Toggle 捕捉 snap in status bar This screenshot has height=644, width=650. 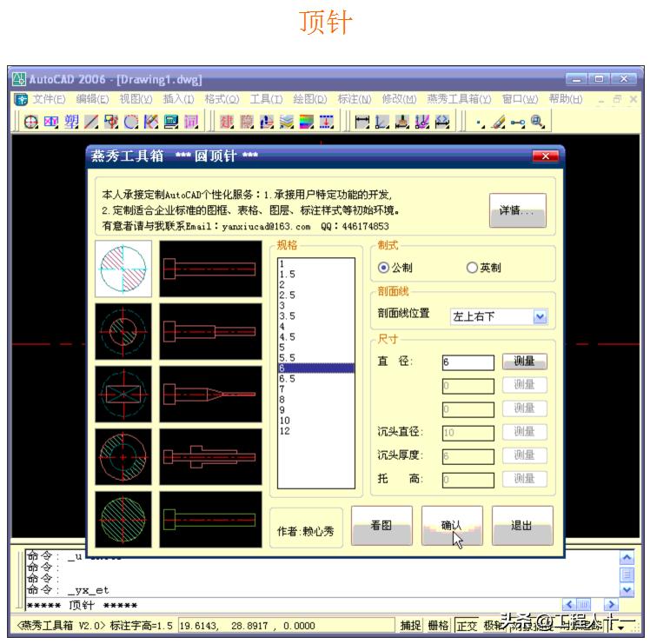[x=410, y=626]
